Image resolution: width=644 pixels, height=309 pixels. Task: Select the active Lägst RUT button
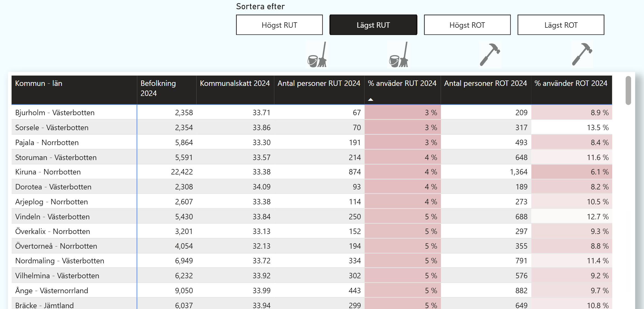(373, 25)
